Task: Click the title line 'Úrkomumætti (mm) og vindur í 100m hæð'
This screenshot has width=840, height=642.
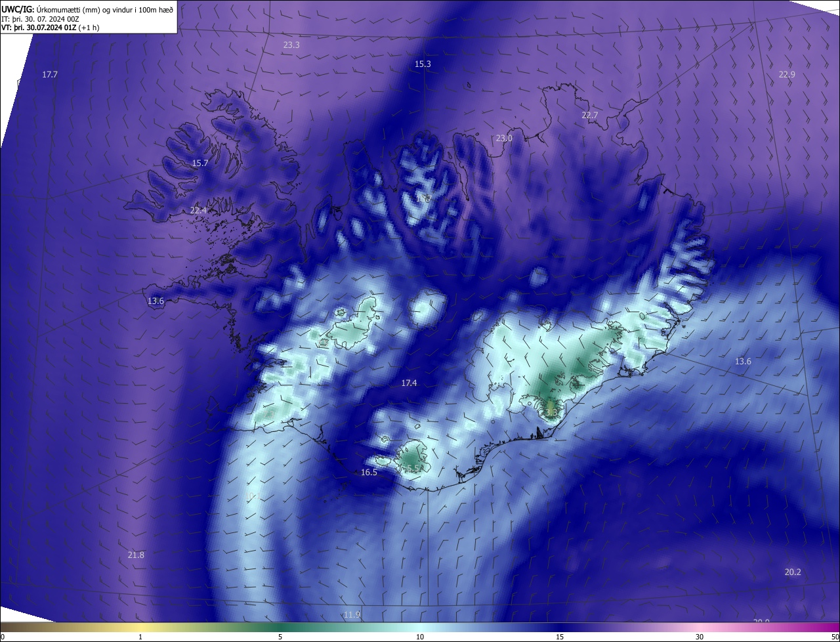Action: 104,9
